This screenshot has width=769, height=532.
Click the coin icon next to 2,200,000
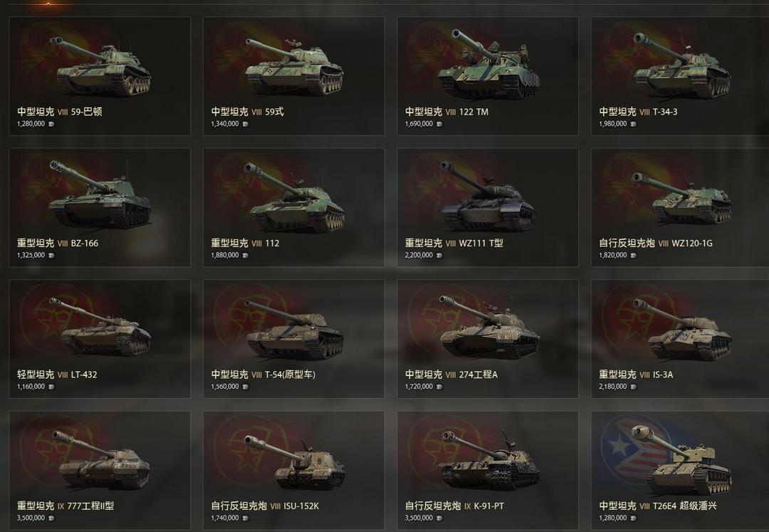pyautogui.click(x=439, y=256)
